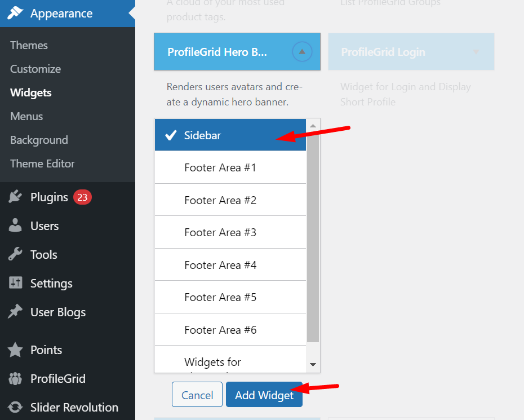Cancel the widget placement
The height and width of the screenshot is (420, 524).
tap(197, 394)
